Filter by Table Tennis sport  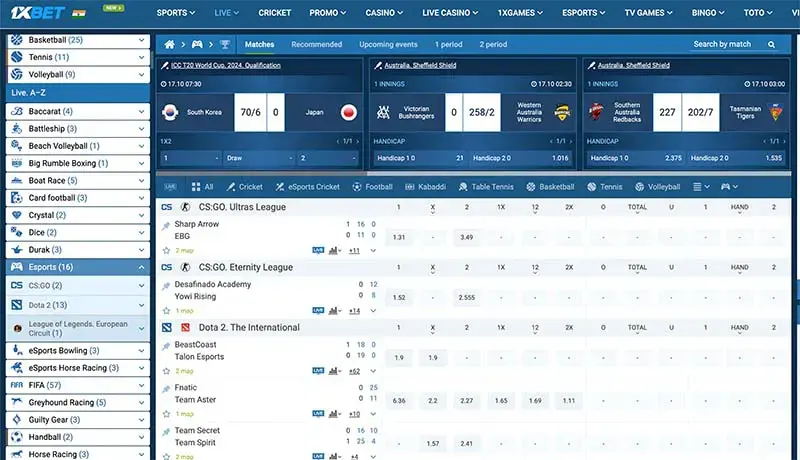486,187
